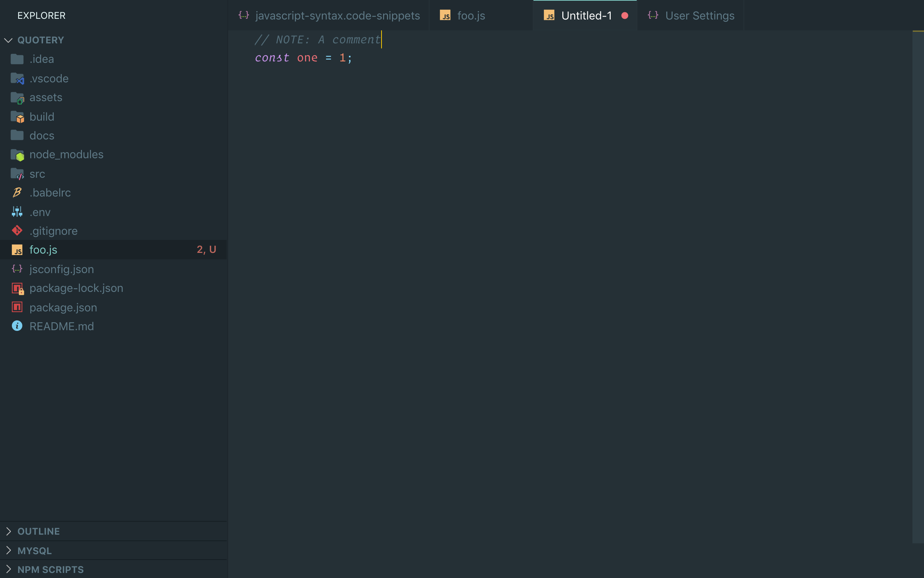Expand the NPM SCRIPTS panel
This screenshot has height=578, width=924.
113,569
